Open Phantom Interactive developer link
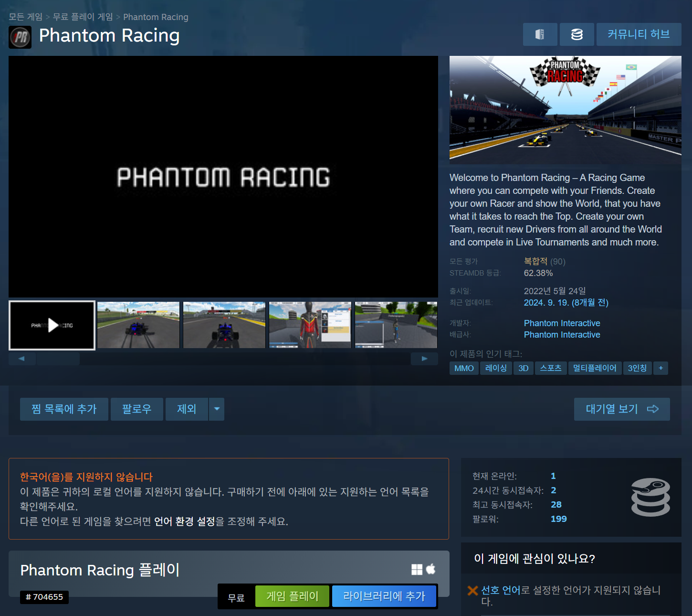The width and height of the screenshot is (692, 616). click(x=562, y=323)
